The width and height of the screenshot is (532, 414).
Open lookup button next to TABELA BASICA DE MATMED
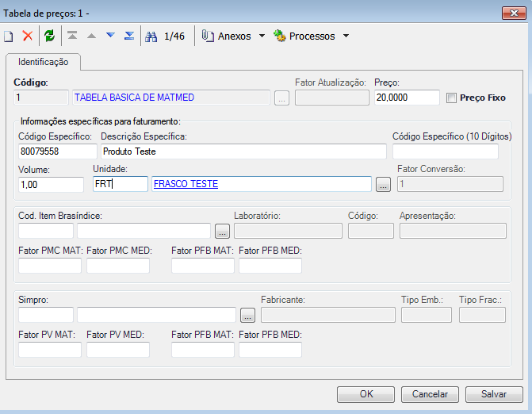(x=281, y=98)
